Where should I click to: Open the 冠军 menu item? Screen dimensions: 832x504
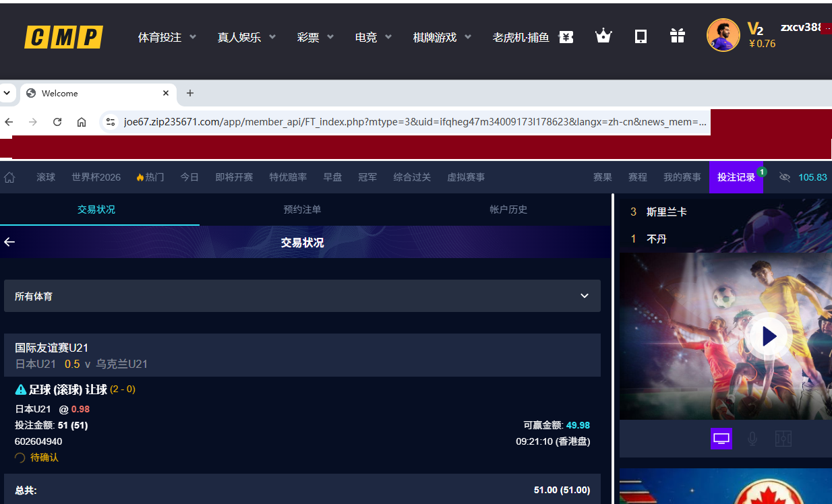pos(367,177)
